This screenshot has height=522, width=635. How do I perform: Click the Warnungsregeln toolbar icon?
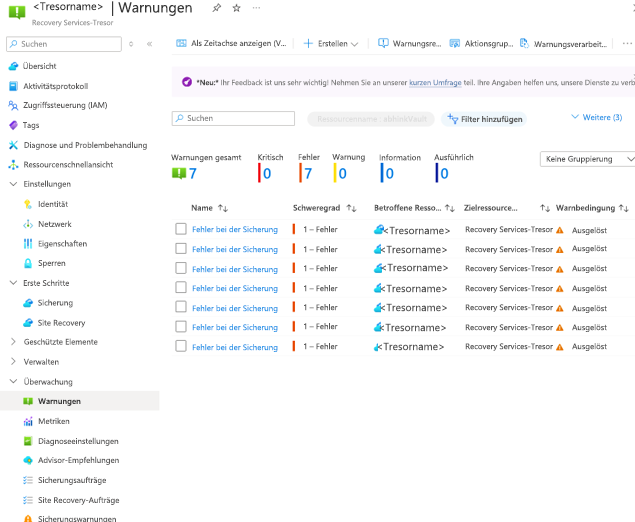click(383, 43)
